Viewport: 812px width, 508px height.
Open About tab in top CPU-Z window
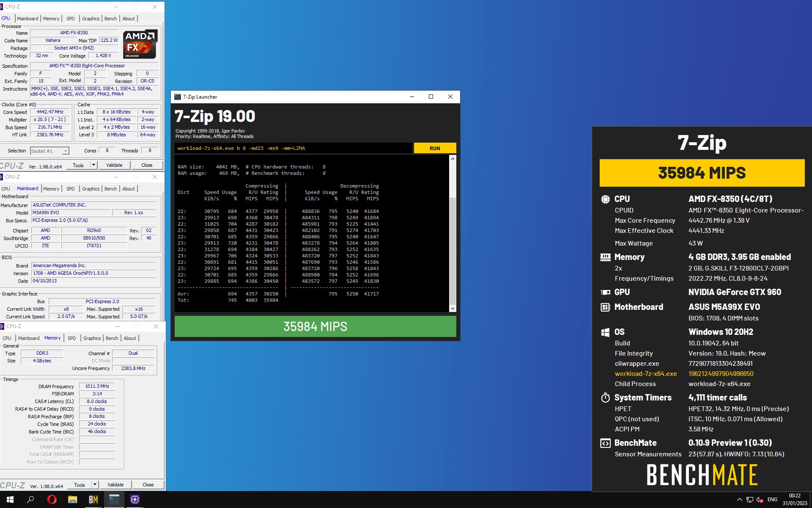(129, 19)
